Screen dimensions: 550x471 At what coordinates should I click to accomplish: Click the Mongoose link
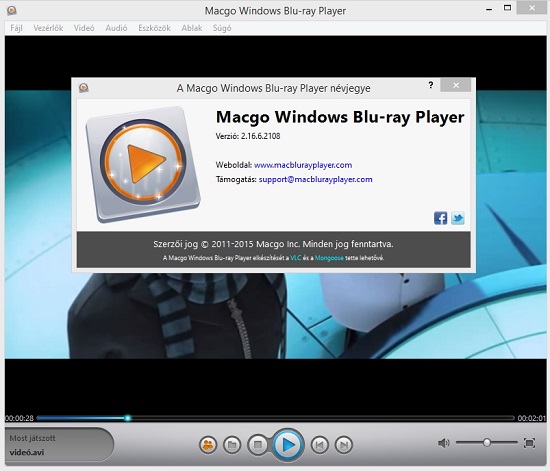click(329, 258)
